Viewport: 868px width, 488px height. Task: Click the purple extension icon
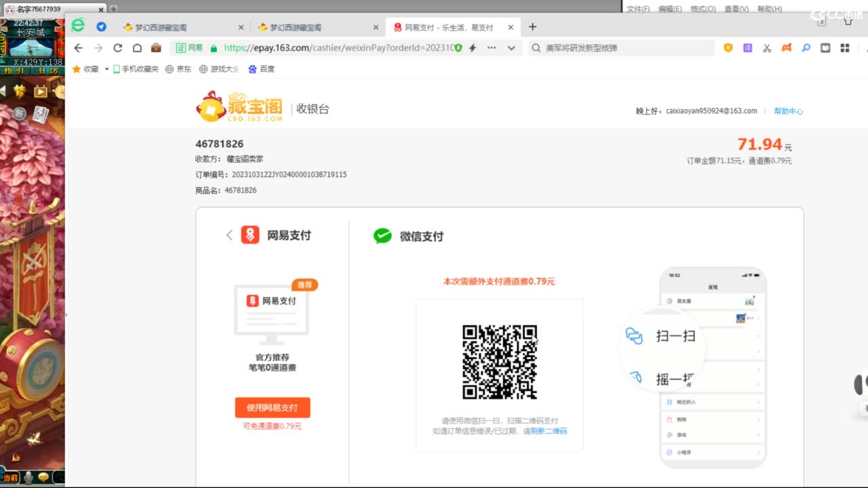pos(747,48)
